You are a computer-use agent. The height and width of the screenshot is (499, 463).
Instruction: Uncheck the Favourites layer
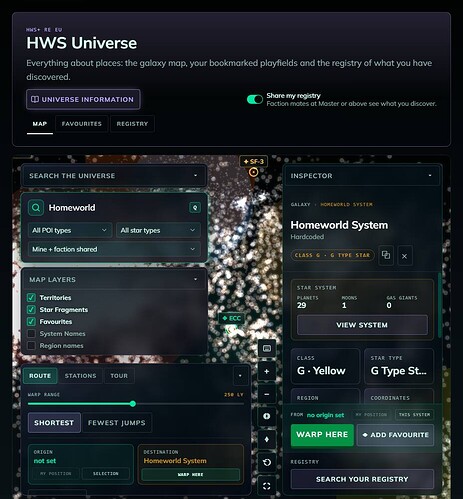(x=31, y=322)
